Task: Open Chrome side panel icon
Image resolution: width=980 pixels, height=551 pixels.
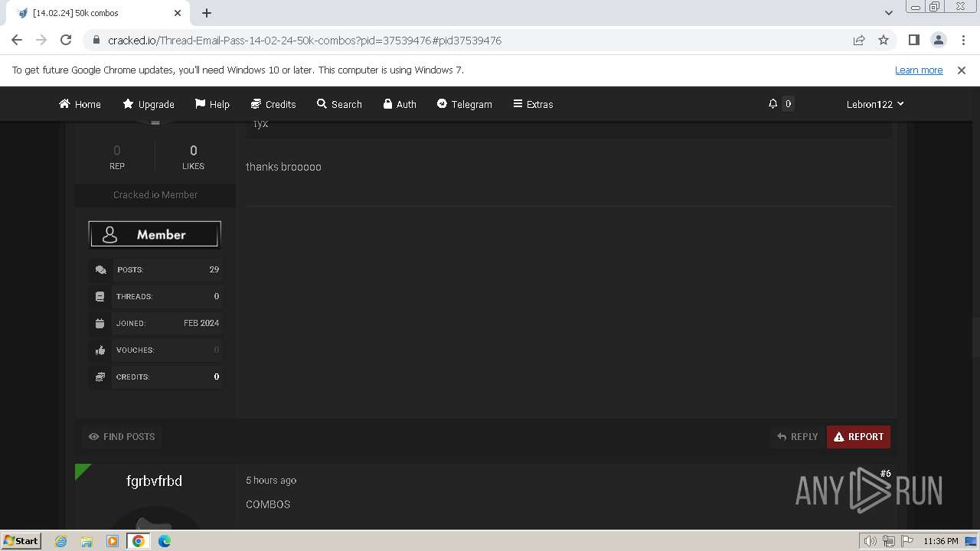Action: click(913, 40)
